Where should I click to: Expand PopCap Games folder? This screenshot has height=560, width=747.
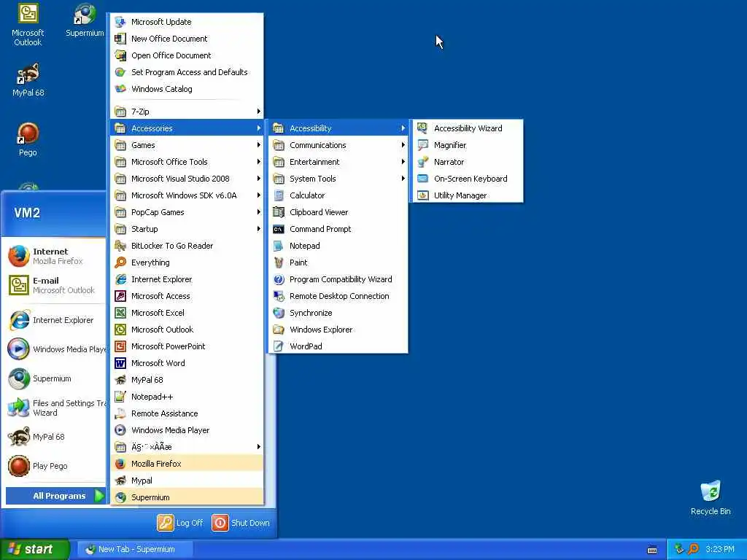(x=187, y=212)
